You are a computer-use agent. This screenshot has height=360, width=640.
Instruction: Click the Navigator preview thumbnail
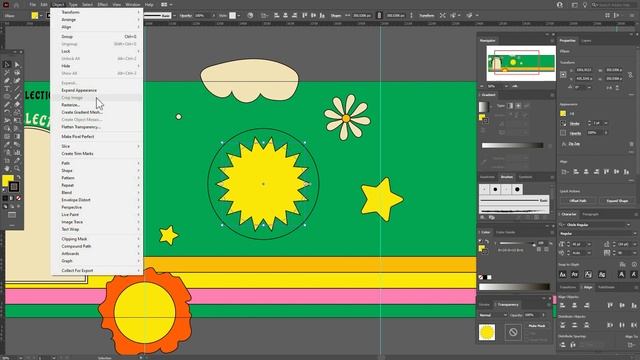(521, 63)
